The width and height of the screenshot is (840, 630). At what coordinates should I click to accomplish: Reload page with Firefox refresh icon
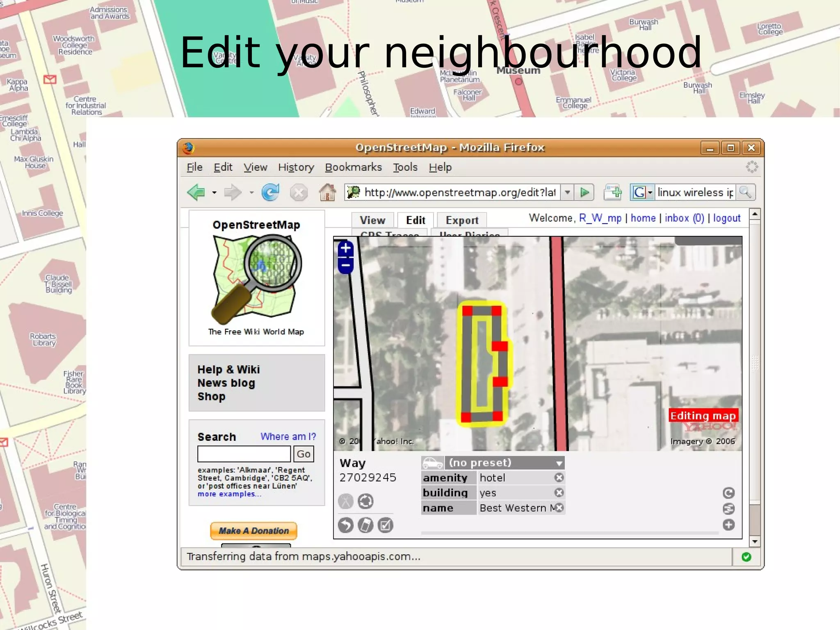(x=270, y=192)
